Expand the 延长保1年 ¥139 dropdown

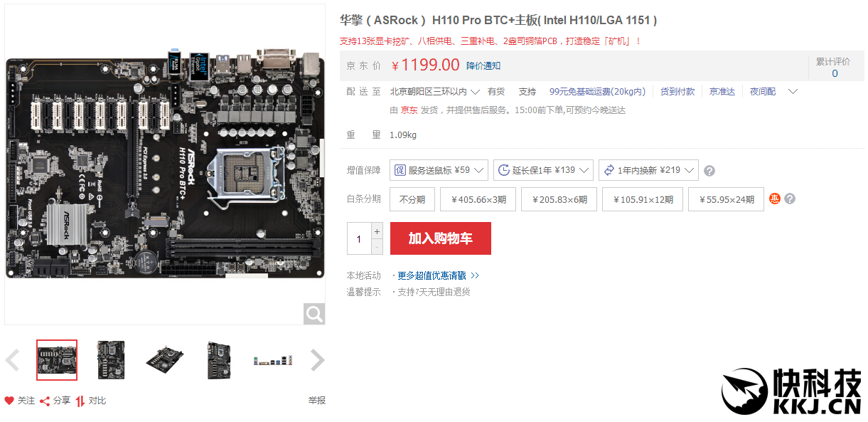(x=543, y=170)
